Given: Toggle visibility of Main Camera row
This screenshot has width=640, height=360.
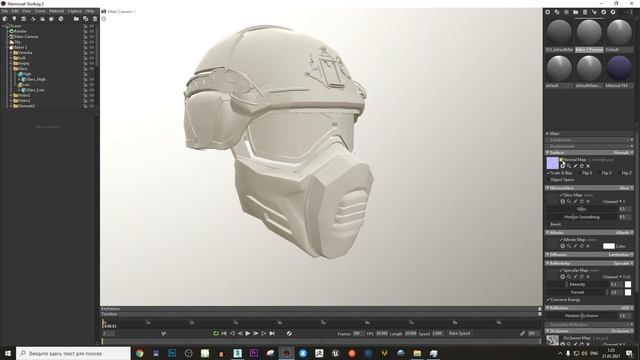Looking at the screenshot, I should [x=91, y=37].
